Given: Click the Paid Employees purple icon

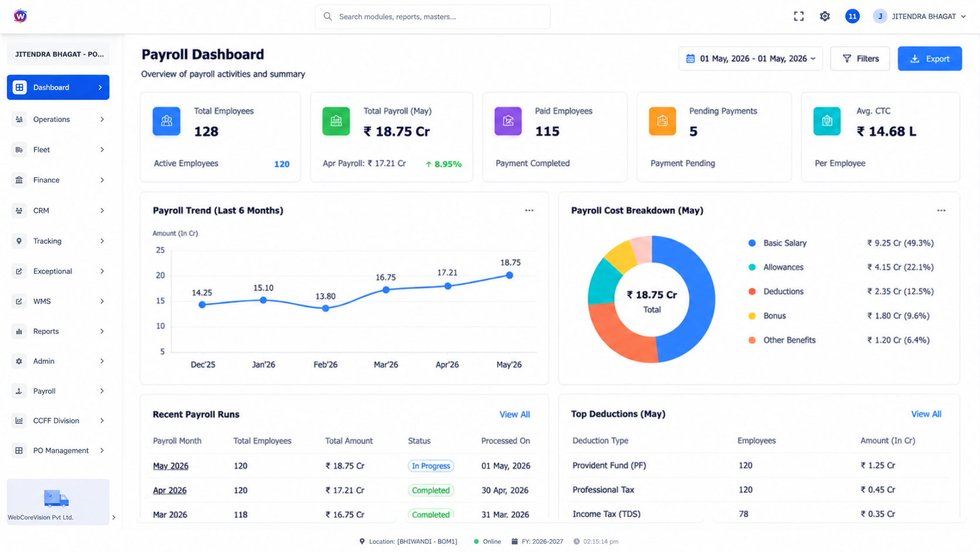Looking at the screenshot, I should coord(508,121).
